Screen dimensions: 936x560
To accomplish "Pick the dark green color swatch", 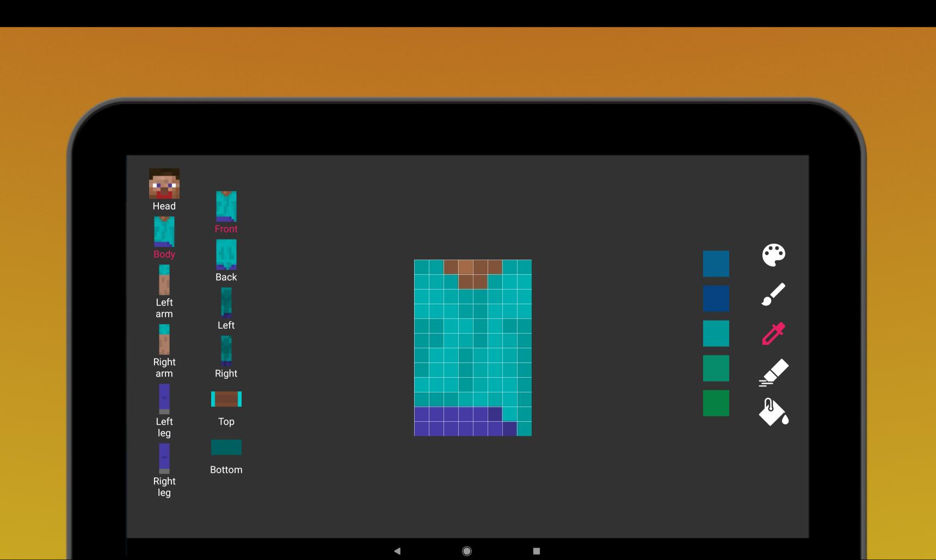I will coord(716,403).
